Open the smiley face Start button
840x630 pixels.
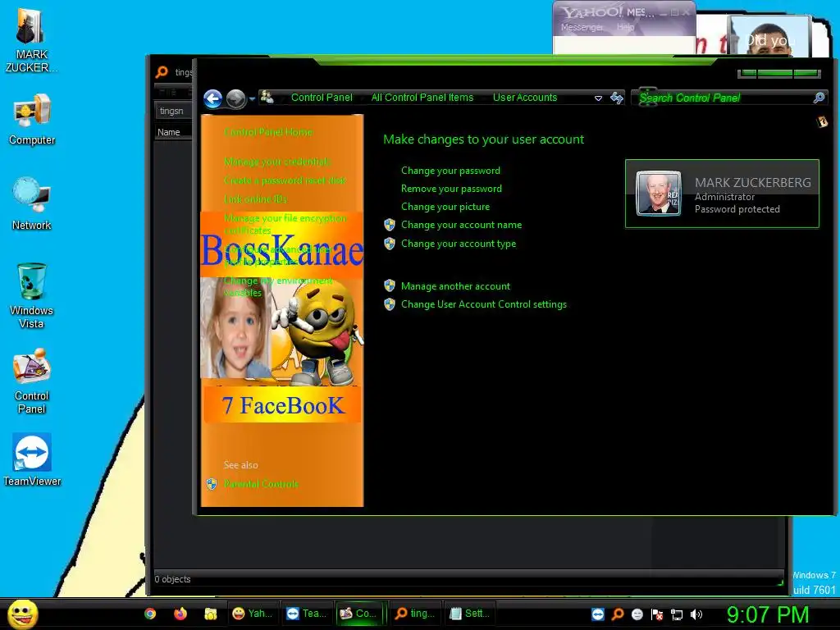(x=22, y=614)
